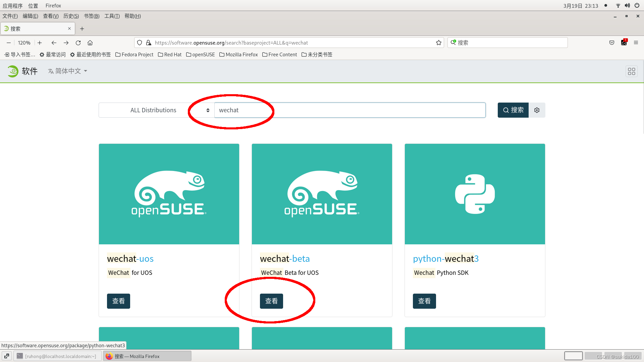
Task: Click 查看 under wechat-uos
Action: 118,301
